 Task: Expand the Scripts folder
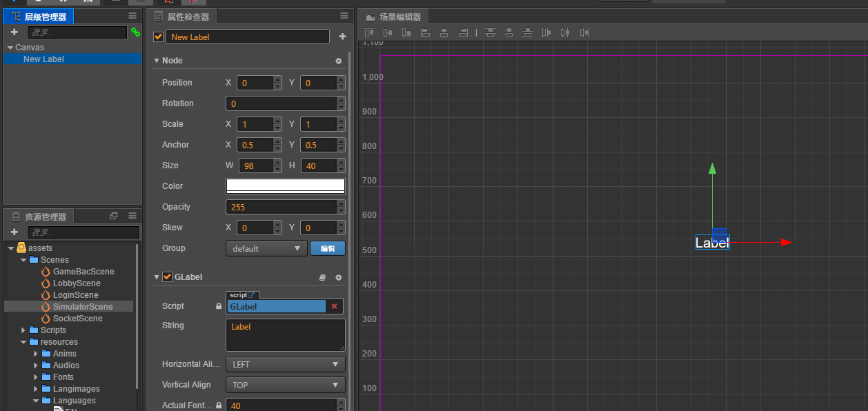(23, 330)
